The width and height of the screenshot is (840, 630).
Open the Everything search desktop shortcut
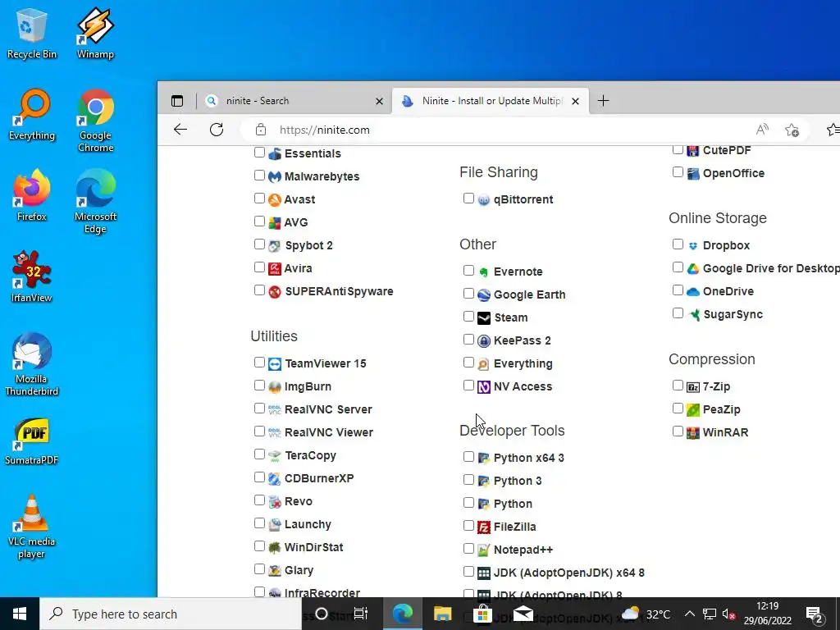(32, 115)
